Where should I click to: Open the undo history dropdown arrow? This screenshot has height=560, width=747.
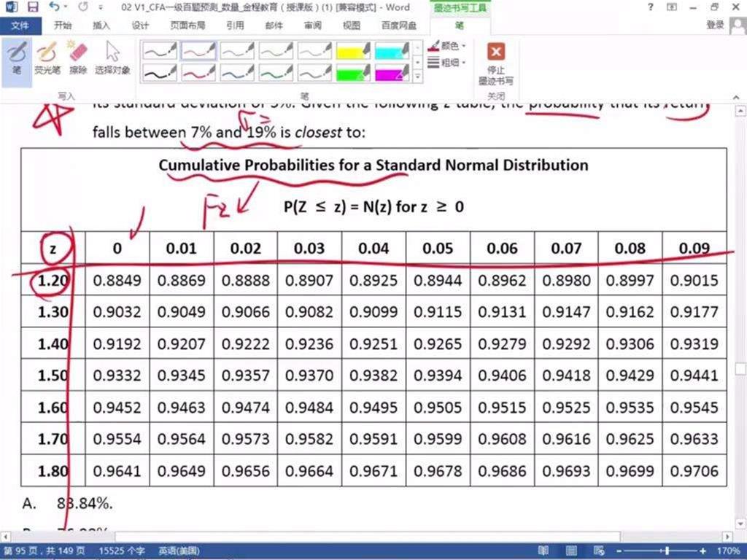tap(66, 7)
